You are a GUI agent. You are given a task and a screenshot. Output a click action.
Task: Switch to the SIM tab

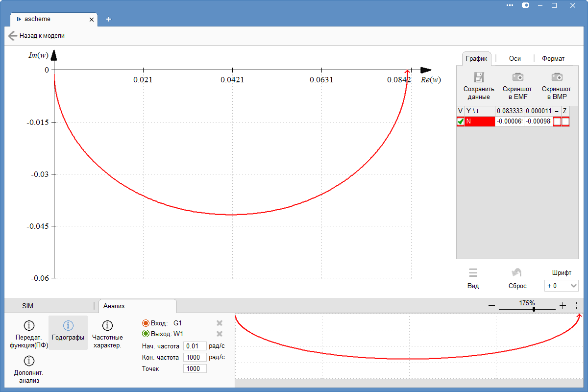click(28, 306)
